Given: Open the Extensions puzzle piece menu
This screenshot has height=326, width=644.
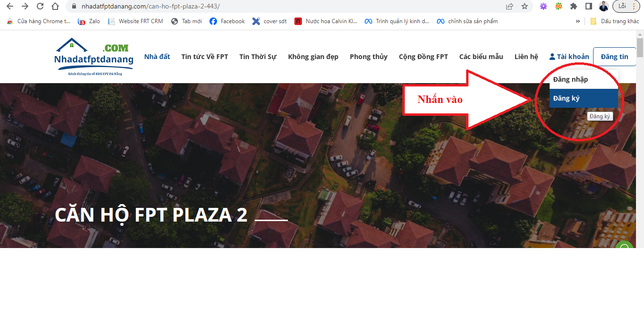Looking at the screenshot, I should pos(574,7).
